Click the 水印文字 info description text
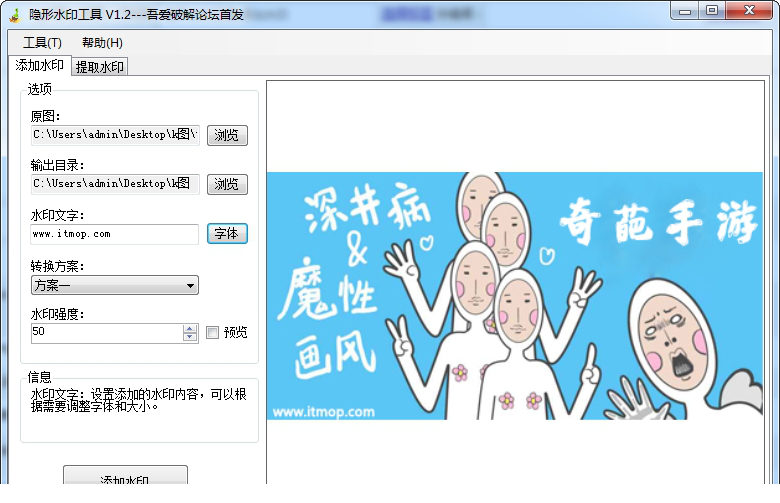Viewport: 780px width, 503px height. click(x=139, y=400)
